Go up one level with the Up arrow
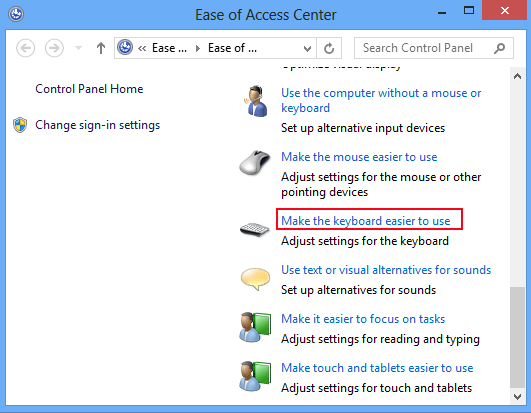This screenshot has height=413, width=531. (101, 48)
